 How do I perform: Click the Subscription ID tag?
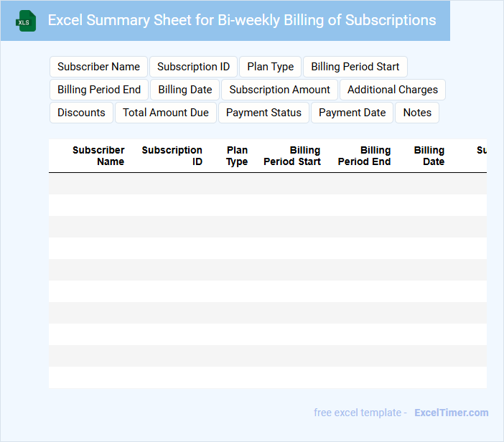pyautogui.click(x=193, y=67)
